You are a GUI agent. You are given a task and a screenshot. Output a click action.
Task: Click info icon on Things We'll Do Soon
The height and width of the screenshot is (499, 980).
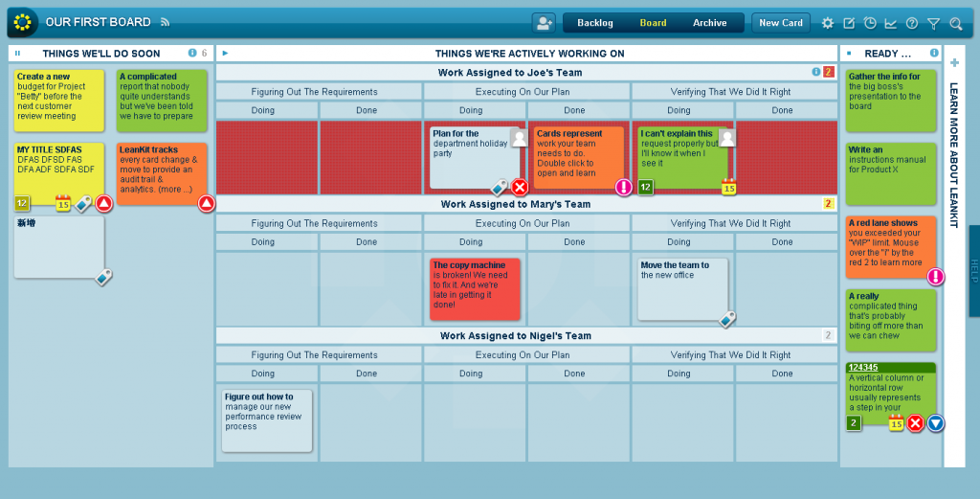point(192,53)
